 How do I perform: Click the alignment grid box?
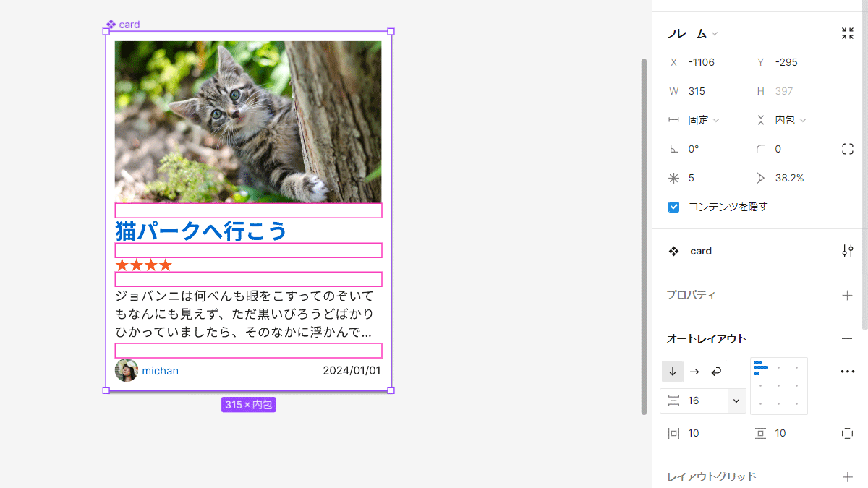(779, 386)
